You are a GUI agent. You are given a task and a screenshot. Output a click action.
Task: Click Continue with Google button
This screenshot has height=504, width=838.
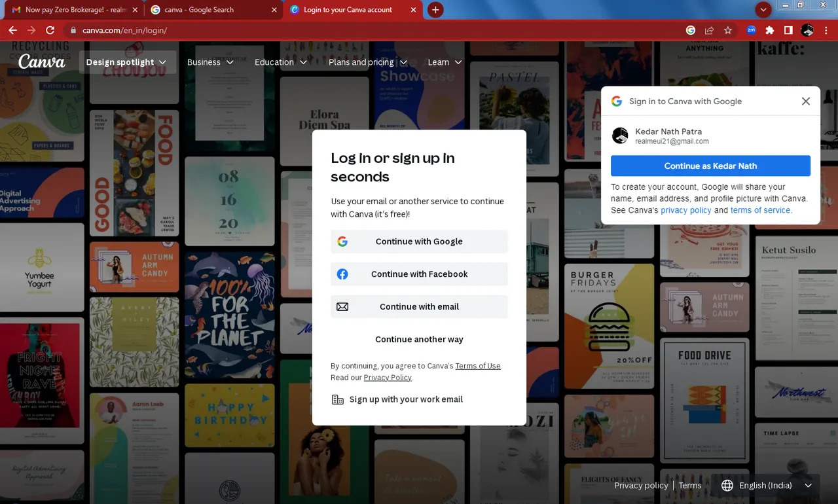pos(419,242)
